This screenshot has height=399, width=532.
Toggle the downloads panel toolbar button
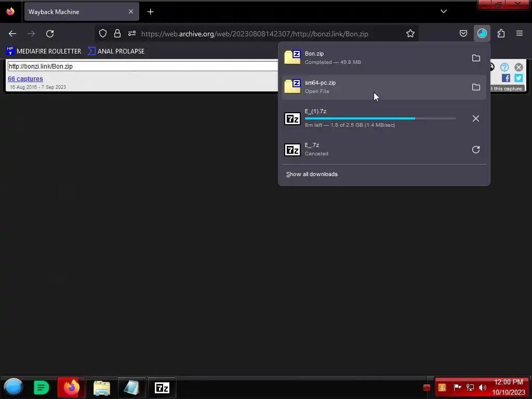(482, 33)
